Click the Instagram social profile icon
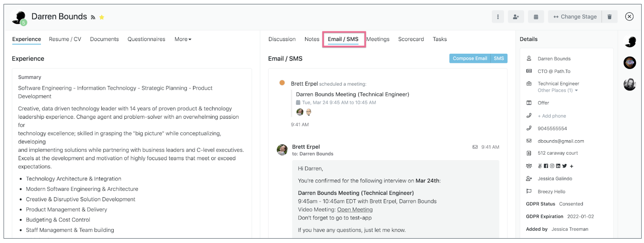644x243 pixels. tap(552, 166)
